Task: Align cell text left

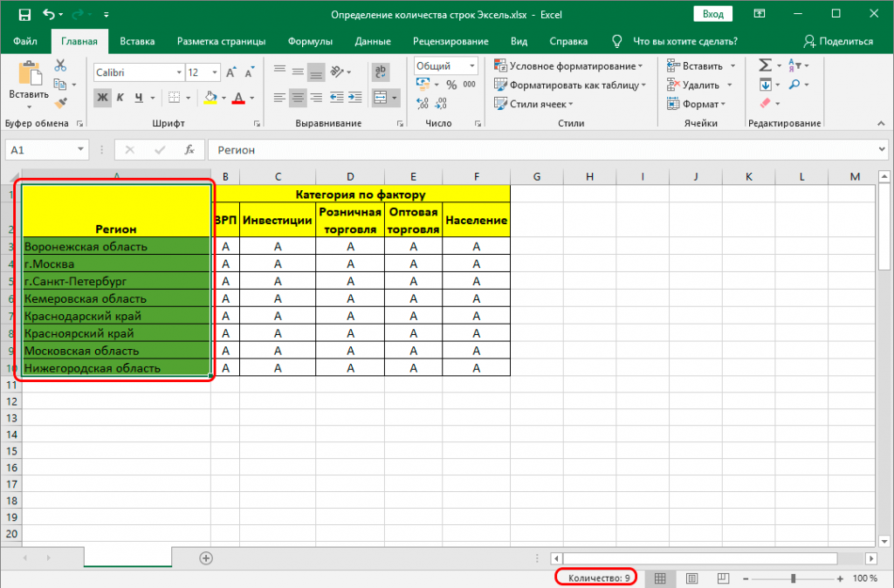Action: click(x=279, y=98)
